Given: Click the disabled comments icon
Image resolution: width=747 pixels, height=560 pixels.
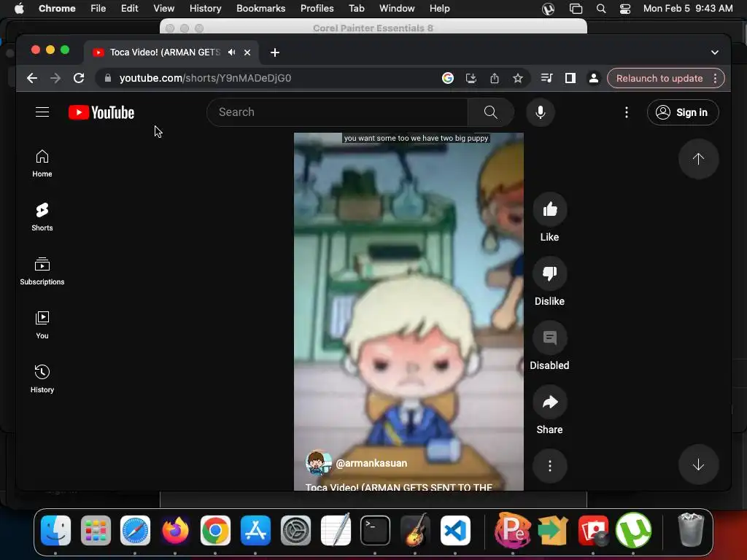Looking at the screenshot, I should coord(550,338).
